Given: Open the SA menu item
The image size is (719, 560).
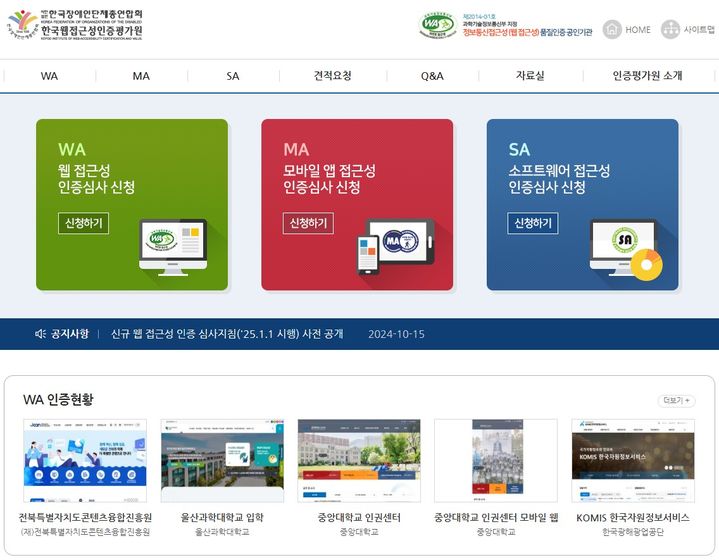Looking at the screenshot, I should click(233, 76).
